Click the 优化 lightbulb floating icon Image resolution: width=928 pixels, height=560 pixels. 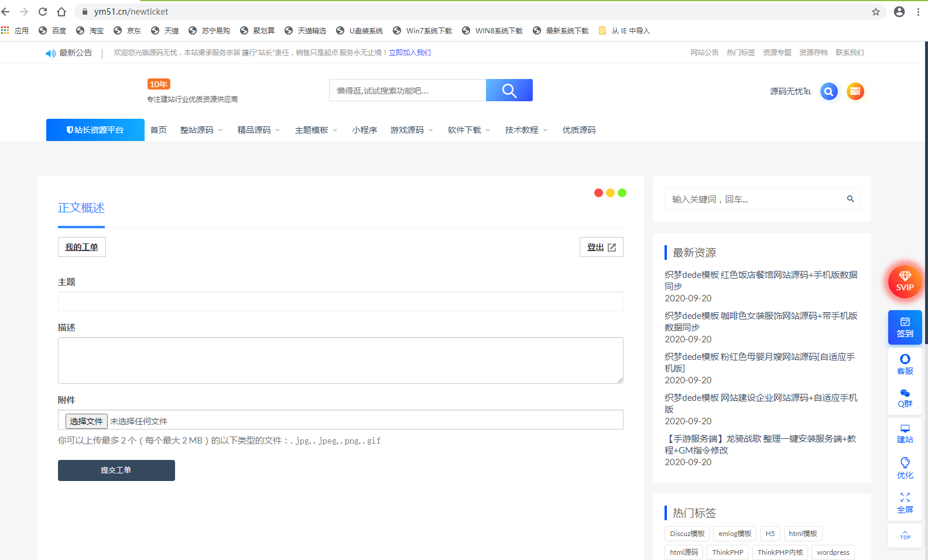pyautogui.click(x=905, y=469)
